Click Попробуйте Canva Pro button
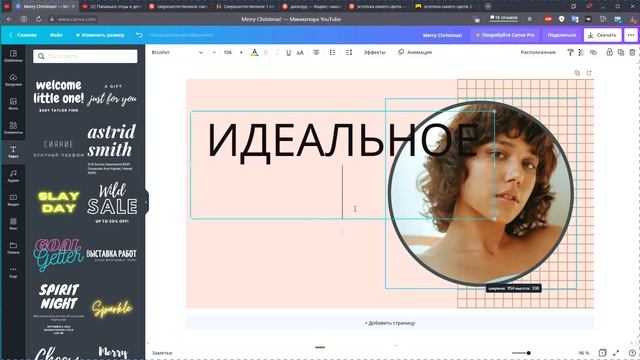 point(505,35)
